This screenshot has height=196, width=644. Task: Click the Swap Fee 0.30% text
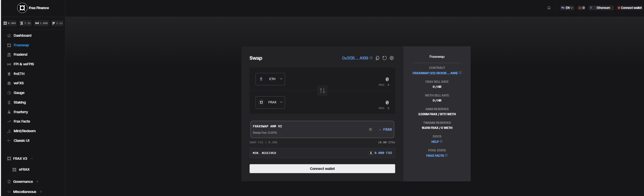(265, 133)
